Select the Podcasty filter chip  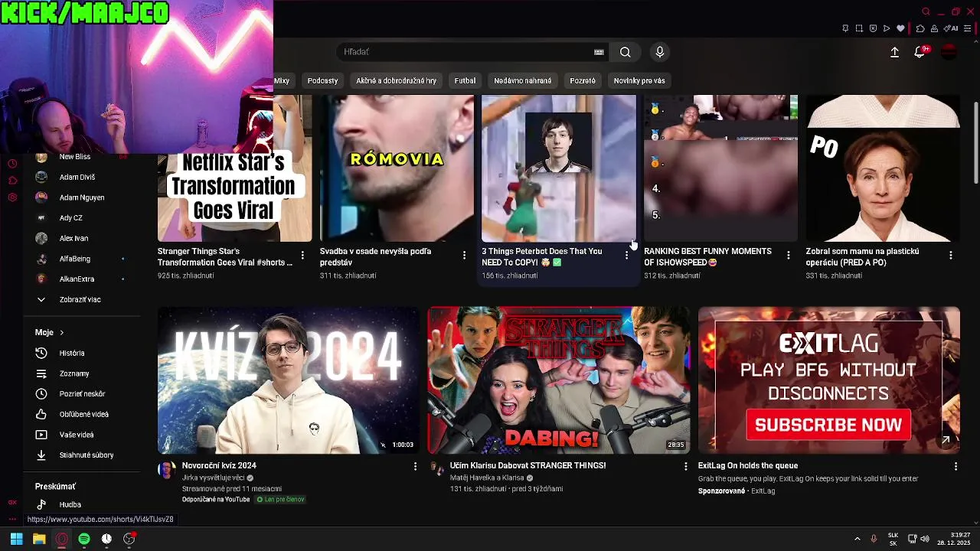click(x=322, y=80)
